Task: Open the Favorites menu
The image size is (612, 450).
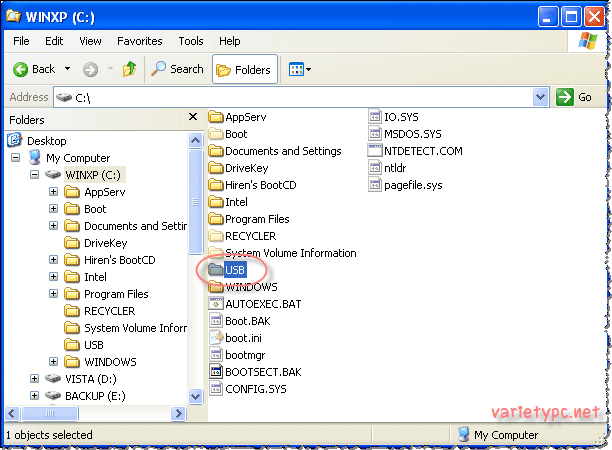Action: click(140, 41)
